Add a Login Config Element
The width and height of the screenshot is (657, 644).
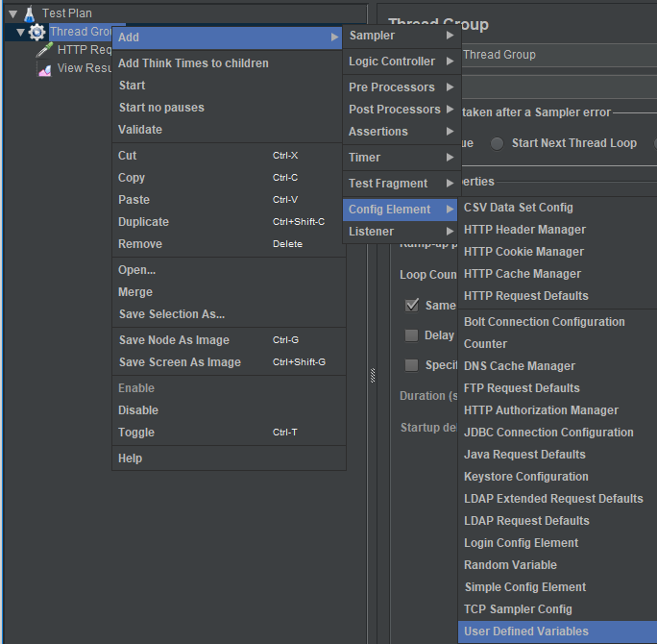click(x=558, y=543)
